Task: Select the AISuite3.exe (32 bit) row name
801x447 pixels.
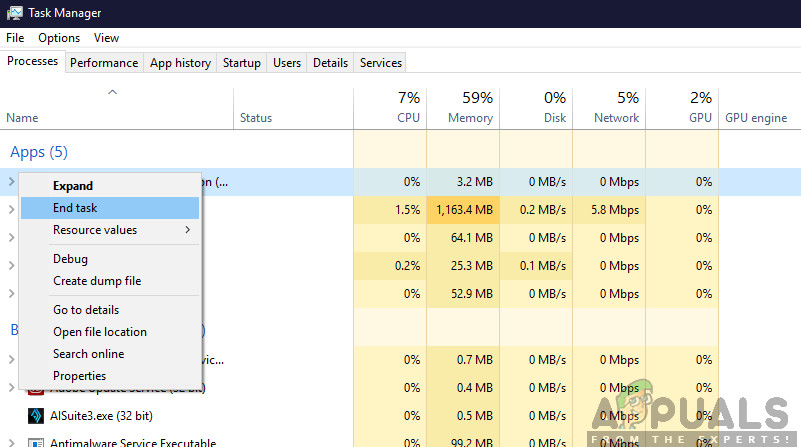Action: (x=101, y=416)
